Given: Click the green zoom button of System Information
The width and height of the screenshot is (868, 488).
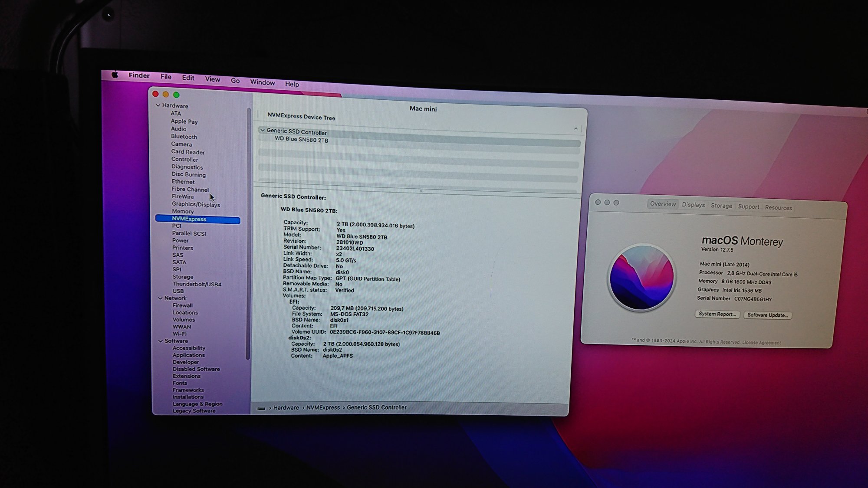Looking at the screenshot, I should pyautogui.click(x=176, y=95).
